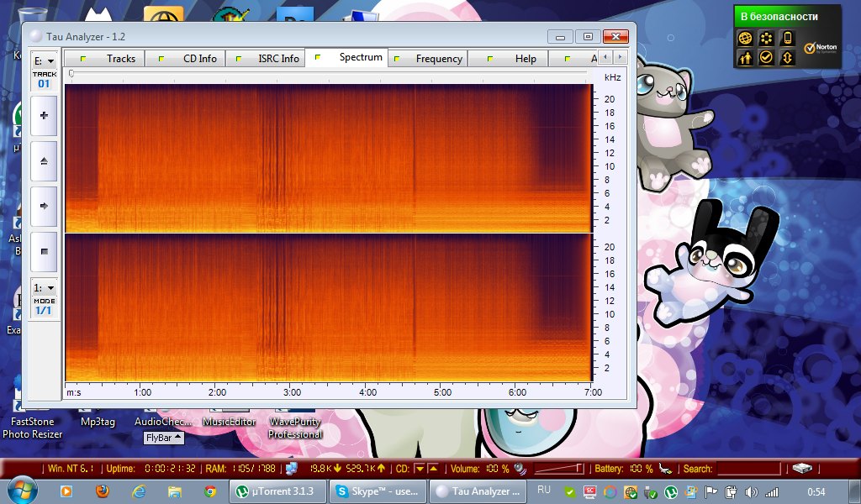861x504 pixels.
Task: Open the Norton globe web protection icon
Action: click(x=744, y=39)
